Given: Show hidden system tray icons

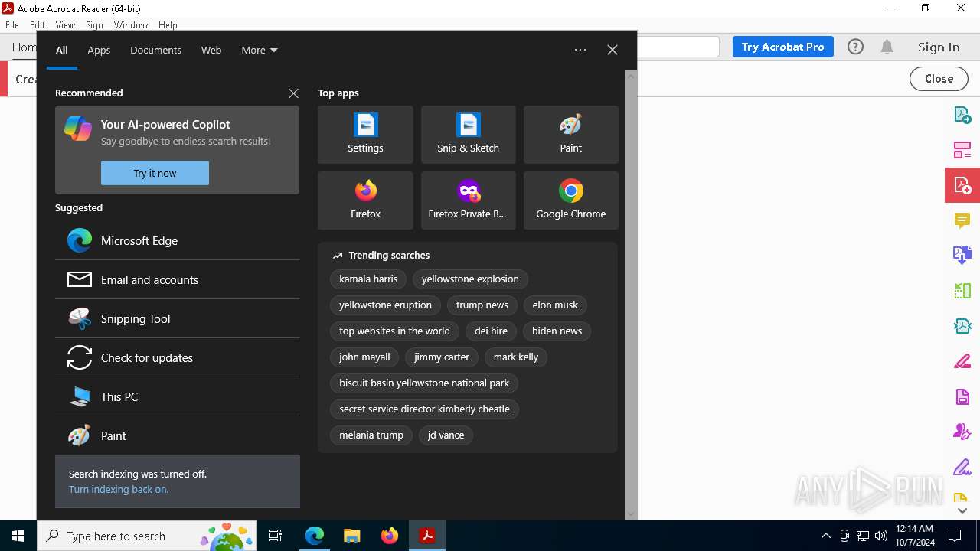Looking at the screenshot, I should click(x=825, y=536).
